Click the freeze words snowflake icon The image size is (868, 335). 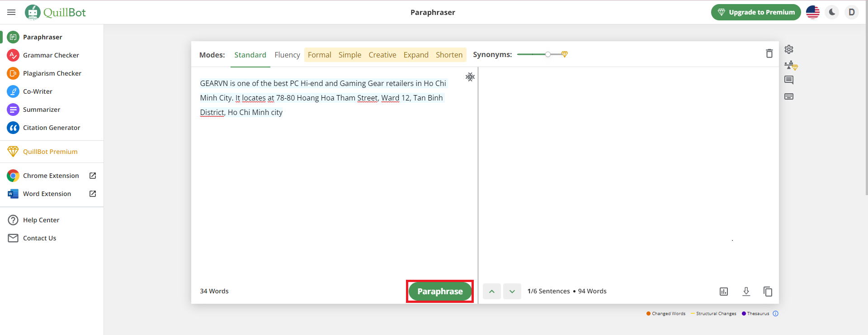pyautogui.click(x=470, y=77)
